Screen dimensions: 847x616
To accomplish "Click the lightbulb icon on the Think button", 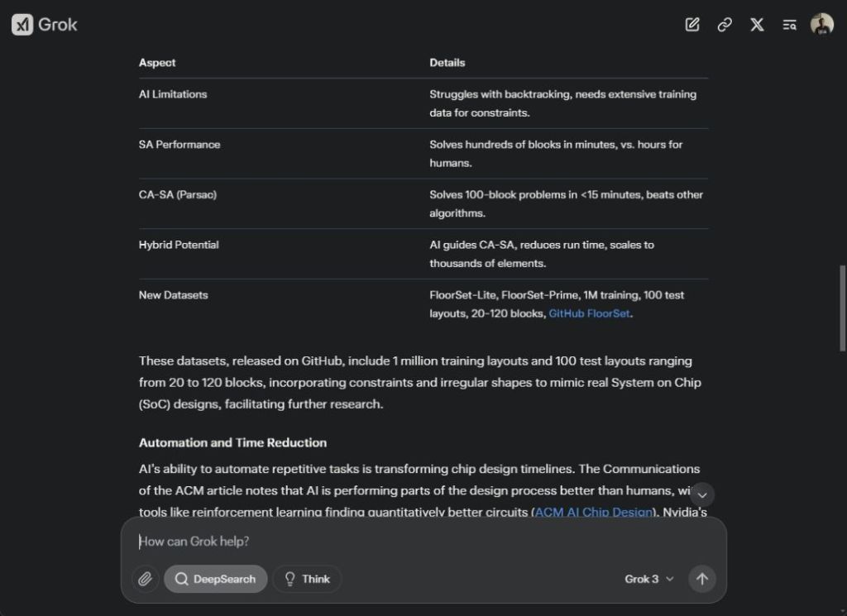I will [x=290, y=579].
